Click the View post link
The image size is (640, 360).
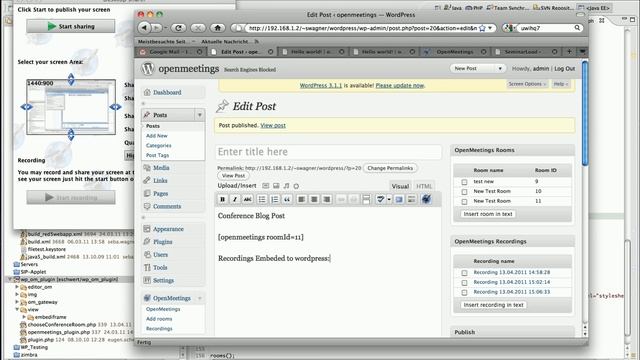point(273,125)
